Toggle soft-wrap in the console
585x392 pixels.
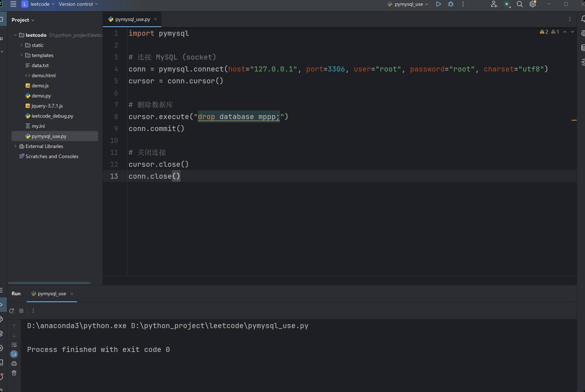[14, 345]
